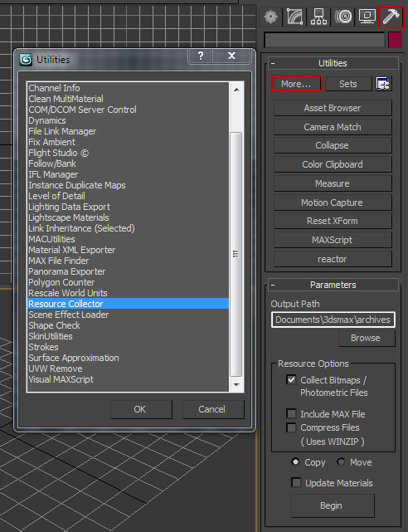408x532 pixels.
Task: Enable Compress Files checkbox
Action: pos(291,427)
